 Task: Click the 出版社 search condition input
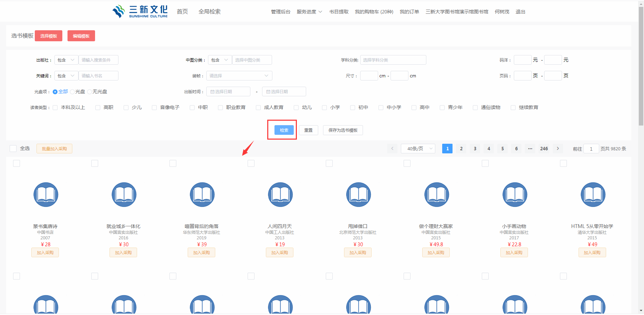(x=98, y=60)
